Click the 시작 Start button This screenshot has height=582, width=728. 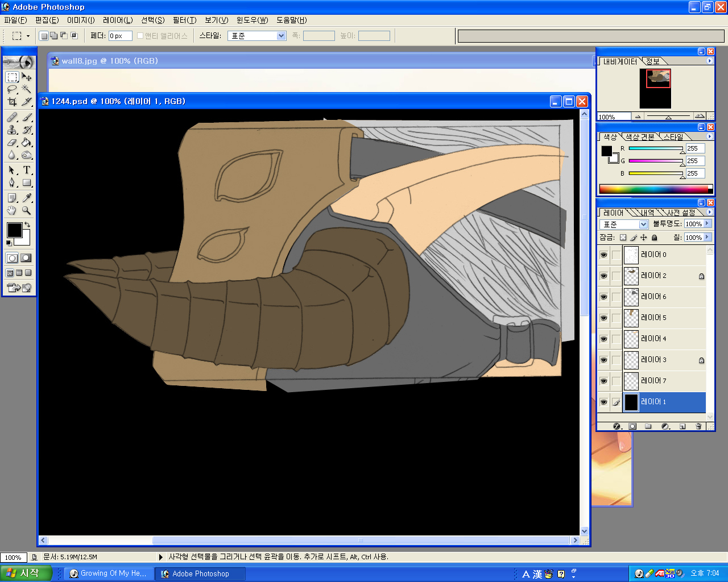tap(26, 573)
